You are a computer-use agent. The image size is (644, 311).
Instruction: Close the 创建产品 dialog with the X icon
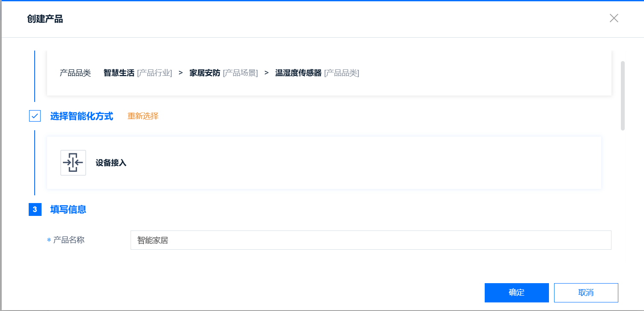(614, 18)
